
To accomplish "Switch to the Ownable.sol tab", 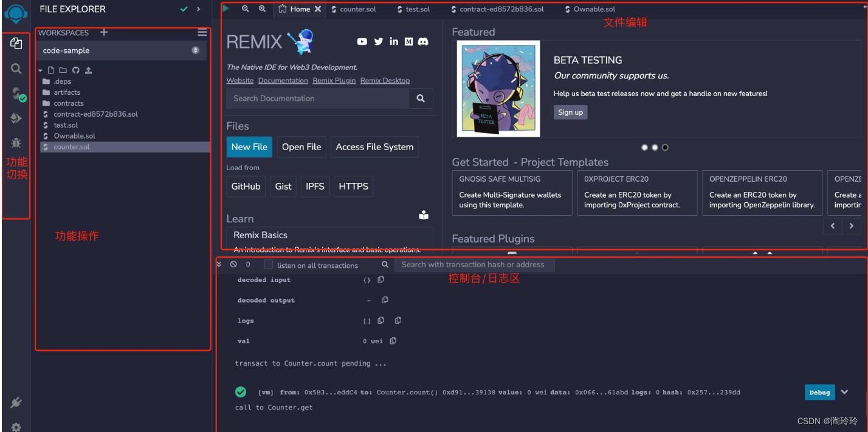I will [x=590, y=10].
